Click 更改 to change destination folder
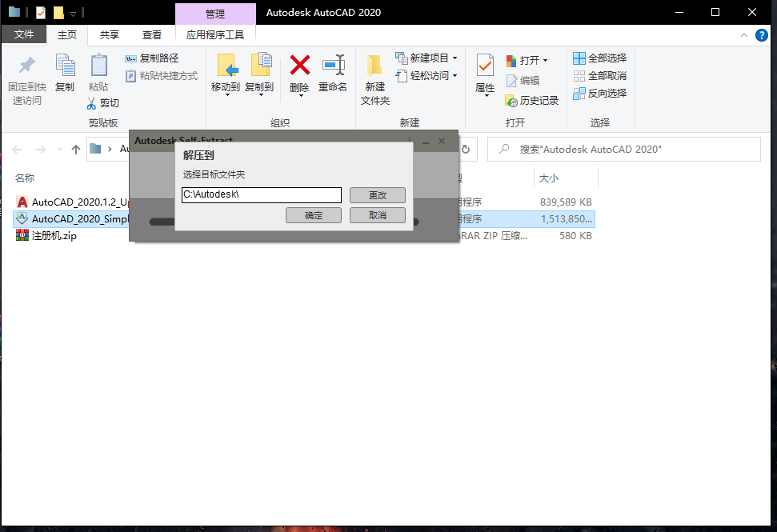Screen dimensions: 777x532 (378, 195)
